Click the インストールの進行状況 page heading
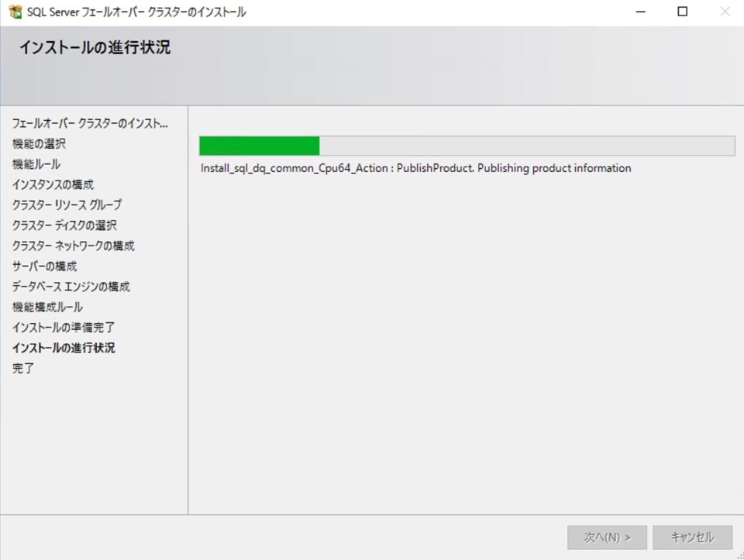This screenshot has width=744, height=560. (x=95, y=47)
